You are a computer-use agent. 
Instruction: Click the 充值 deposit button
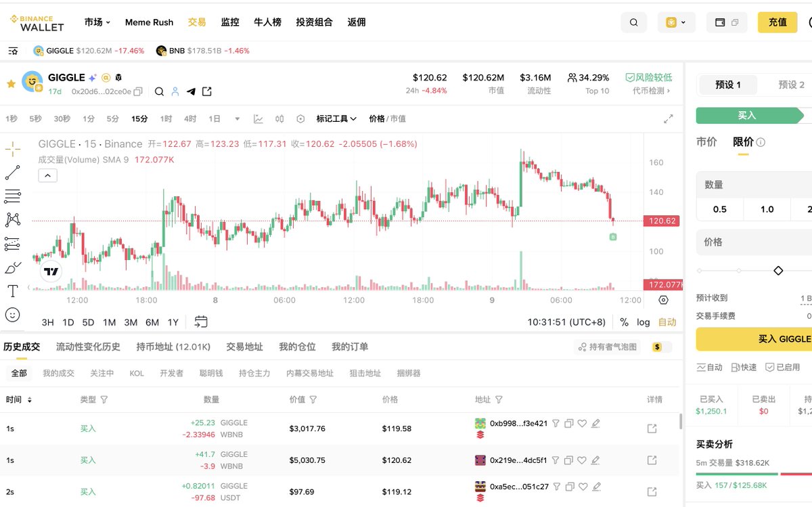[777, 22]
